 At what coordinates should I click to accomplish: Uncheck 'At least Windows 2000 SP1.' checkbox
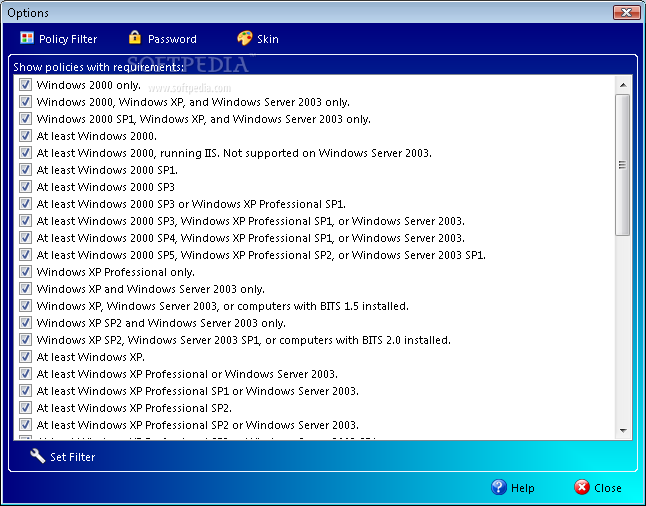[x=25, y=169]
